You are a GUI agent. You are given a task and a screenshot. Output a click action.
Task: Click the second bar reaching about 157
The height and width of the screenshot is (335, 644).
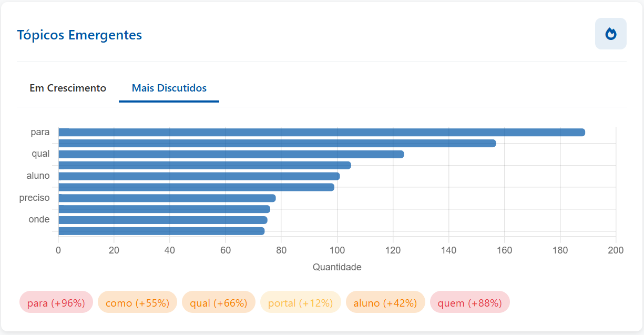coord(277,143)
